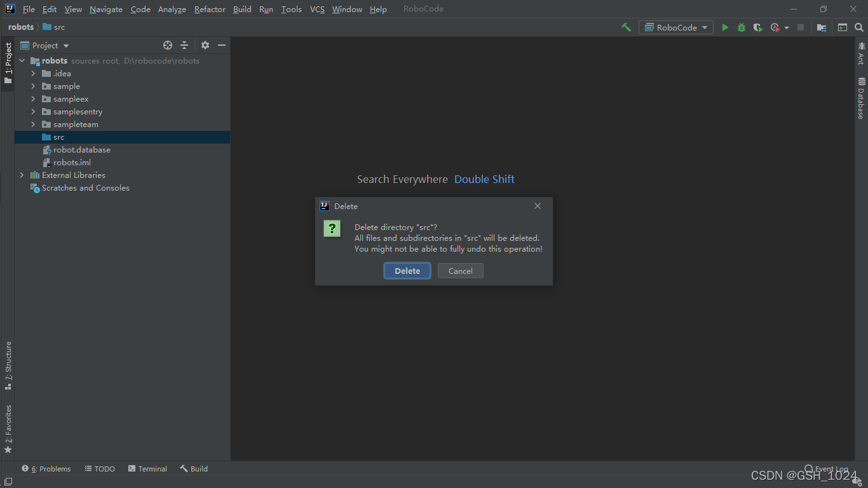The height and width of the screenshot is (488, 868).
Task: Open the Build tool window
Action: pyautogui.click(x=194, y=469)
